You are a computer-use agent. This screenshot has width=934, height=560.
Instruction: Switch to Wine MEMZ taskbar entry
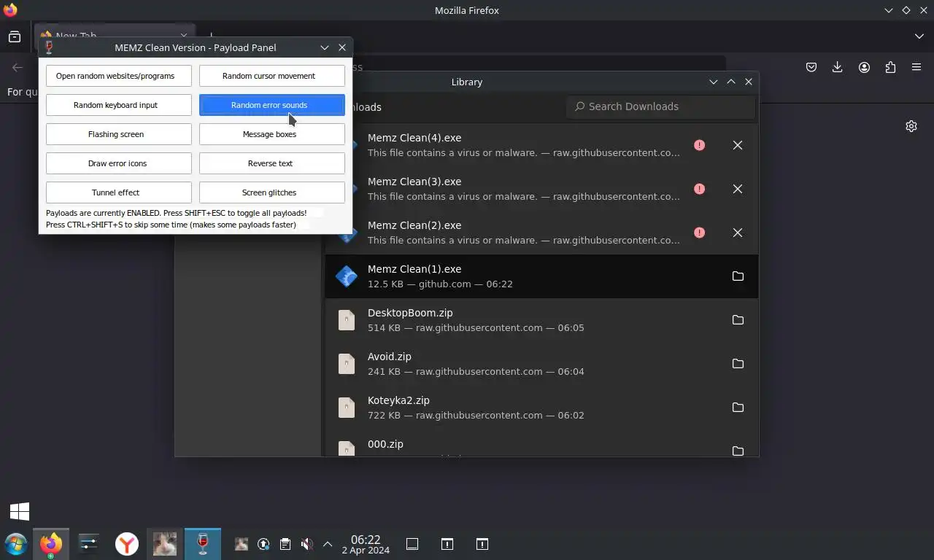click(203, 544)
